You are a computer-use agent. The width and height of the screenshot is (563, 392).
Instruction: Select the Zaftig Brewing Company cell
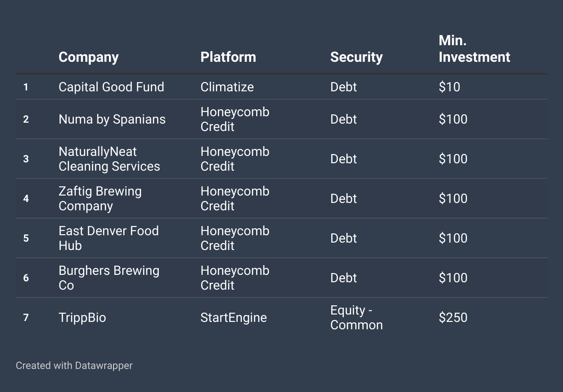click(100, 199)
